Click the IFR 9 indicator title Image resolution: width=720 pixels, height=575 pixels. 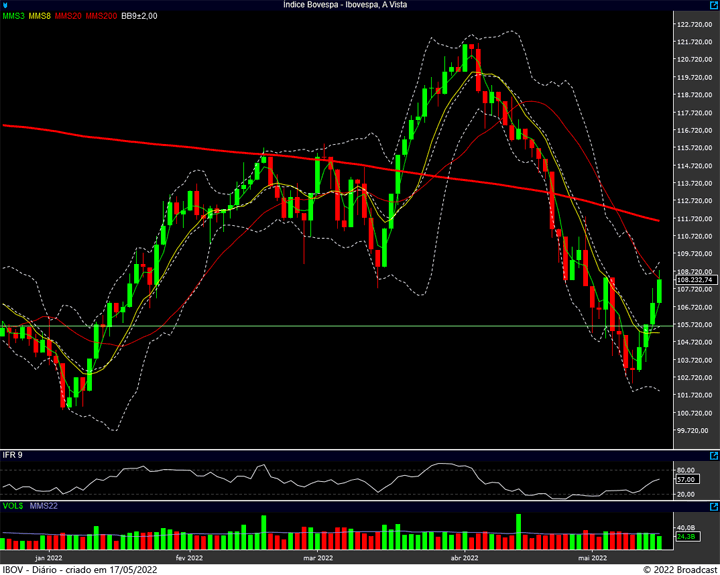13,455
